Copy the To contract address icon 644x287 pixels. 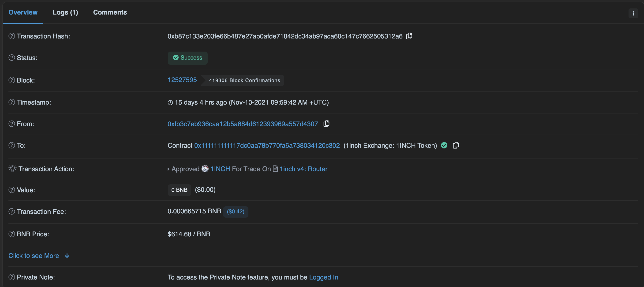pyautogui.click(x=456, y=145)
